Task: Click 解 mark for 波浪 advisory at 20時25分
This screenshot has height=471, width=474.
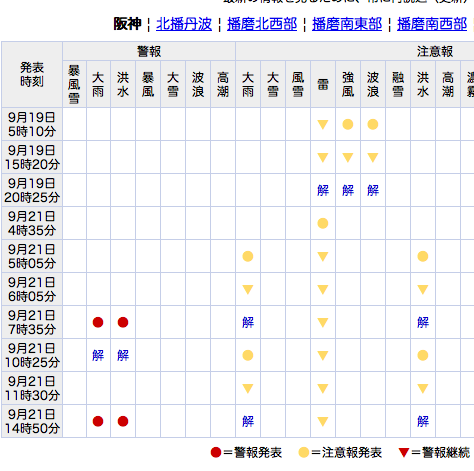Action: click(x=373, y=190)
